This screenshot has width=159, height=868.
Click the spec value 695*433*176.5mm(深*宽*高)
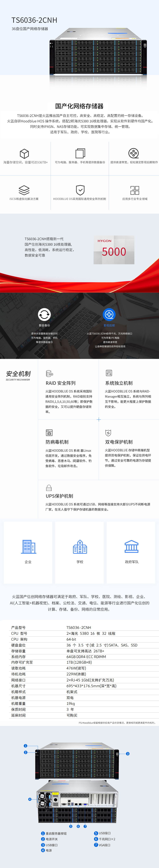92,686
